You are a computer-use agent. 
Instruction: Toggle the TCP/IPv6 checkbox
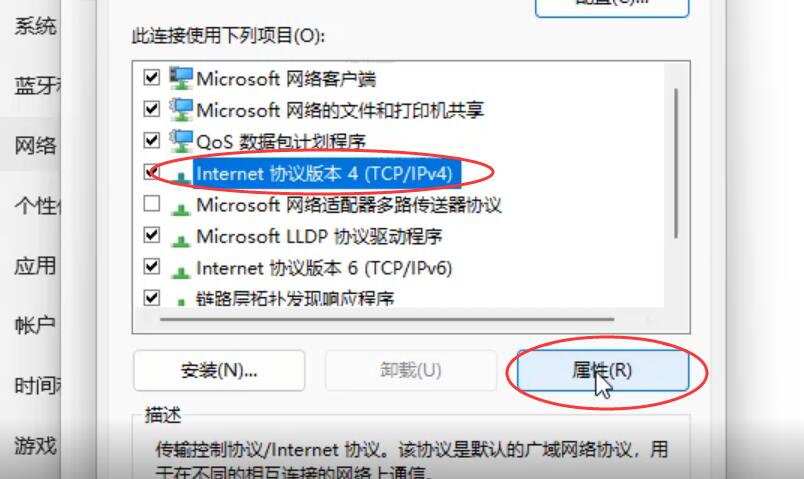click(151, 267)
